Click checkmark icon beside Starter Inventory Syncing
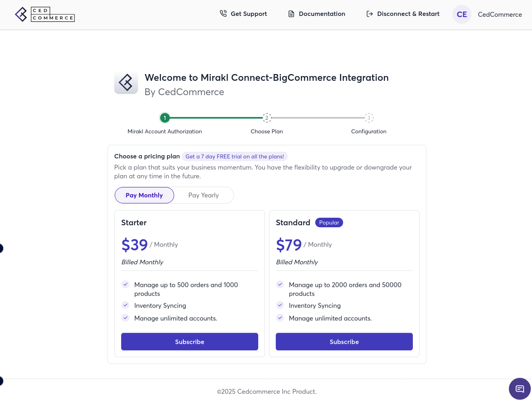Image resolution: width=532 pixels, height=402 pixels. tap(126, 305)
